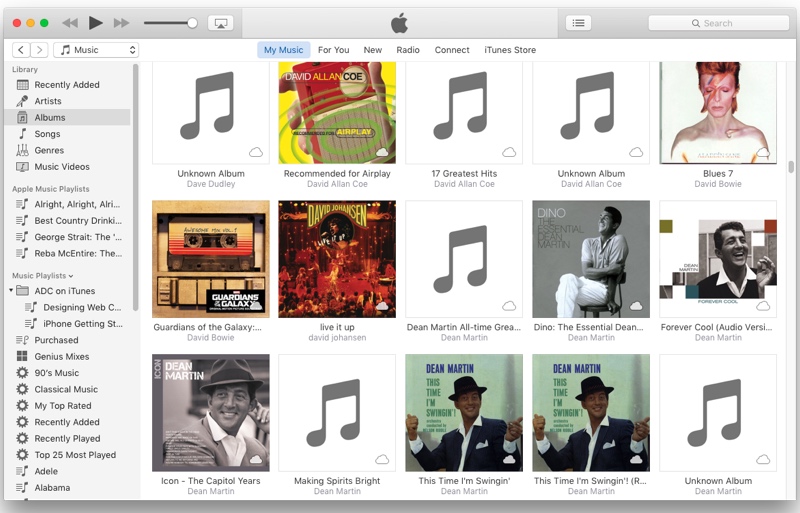Open the AirPlay output icon
Screen dimensions: 800x513
click(x=220, y=22)
